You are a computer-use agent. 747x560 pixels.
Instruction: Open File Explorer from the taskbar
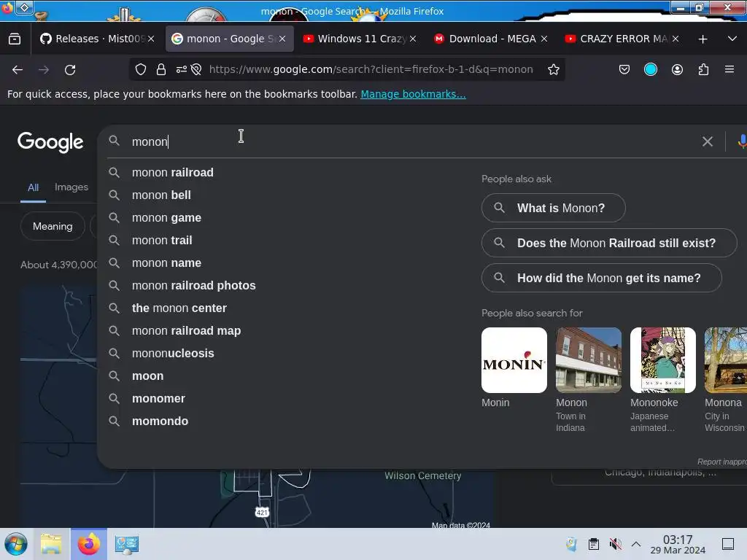51,544
